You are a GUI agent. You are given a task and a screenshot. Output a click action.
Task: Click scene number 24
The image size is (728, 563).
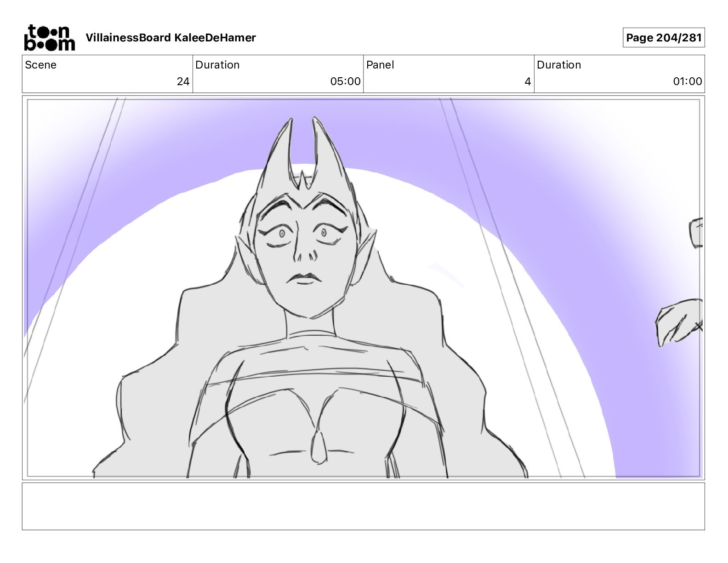(x=183, y=81)
